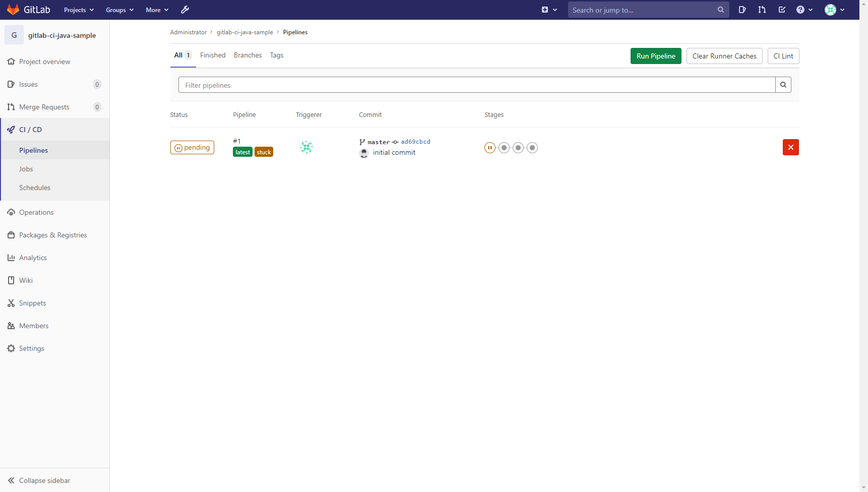Open the CI Lint button
Screen dimensions: 868x492
[x=783, y=56]
